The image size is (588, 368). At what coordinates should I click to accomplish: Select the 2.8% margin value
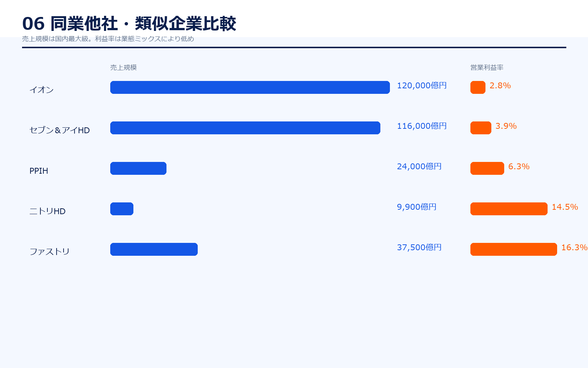click(x=500, y=85)
